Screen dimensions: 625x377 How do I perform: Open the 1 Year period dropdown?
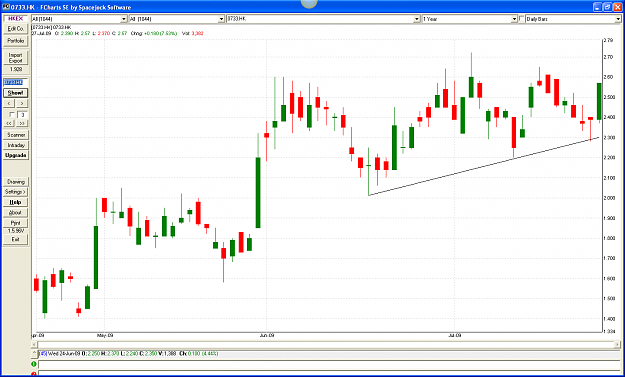[514, 19]
